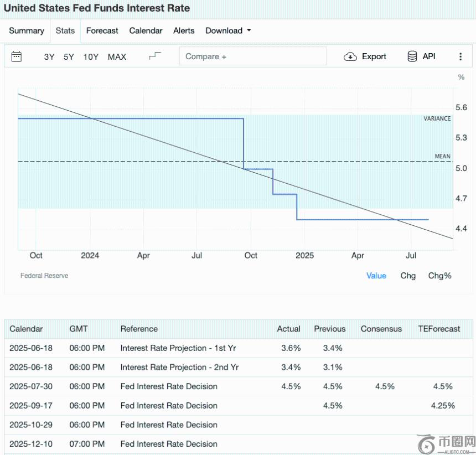Click the step chart type icon
This screenshot has height=455, width=476.
coord(155,56)
